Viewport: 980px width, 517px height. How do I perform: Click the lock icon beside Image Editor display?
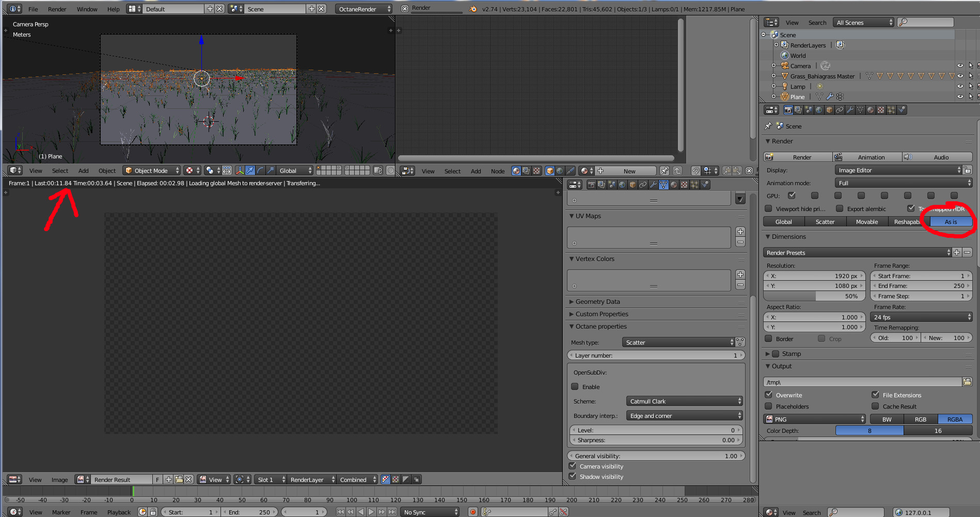[968, 170]
